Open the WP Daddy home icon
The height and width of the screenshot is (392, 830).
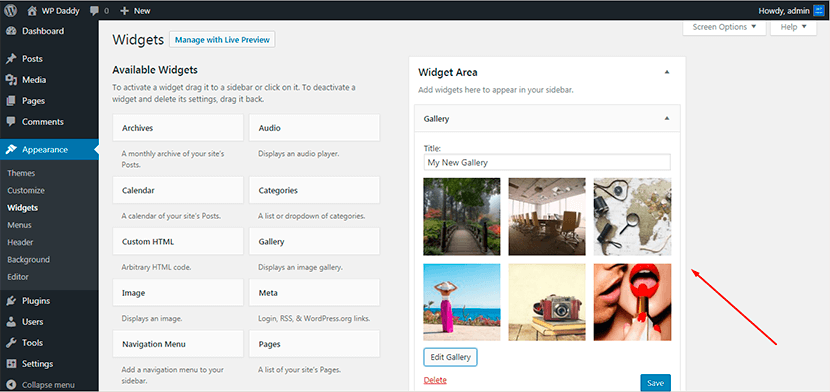click(x=32, y=11)
